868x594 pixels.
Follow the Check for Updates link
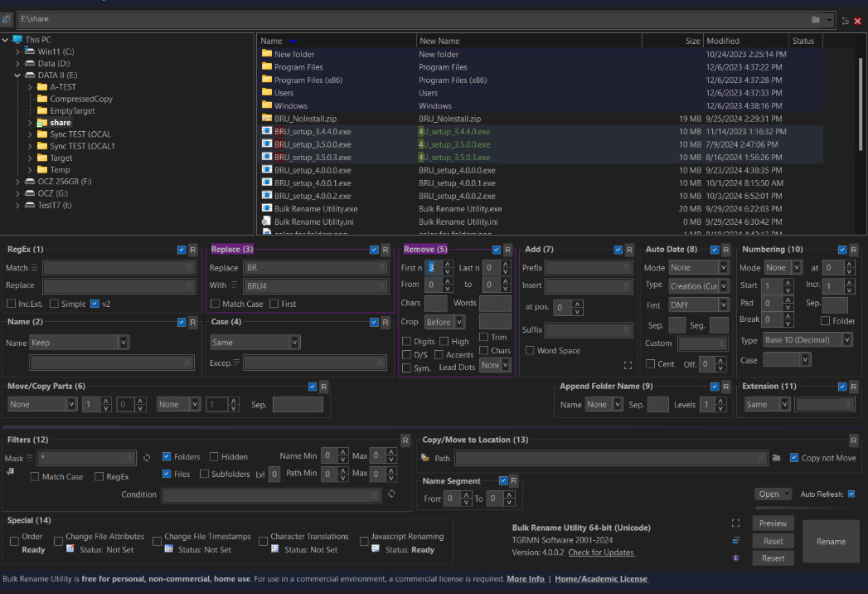(601, 553)
